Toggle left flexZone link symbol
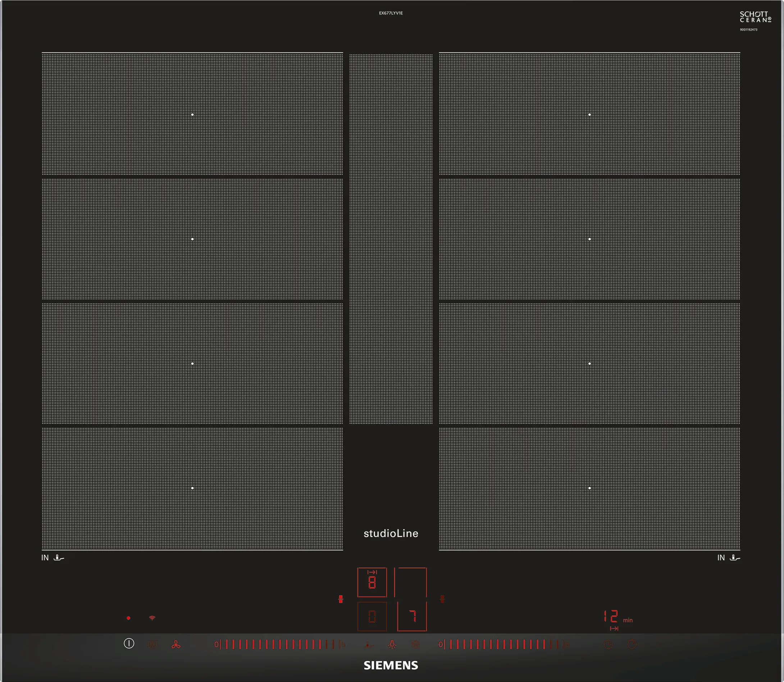Image resolution: width=784 pixels, height=682 pixels. tap(341, 599)
